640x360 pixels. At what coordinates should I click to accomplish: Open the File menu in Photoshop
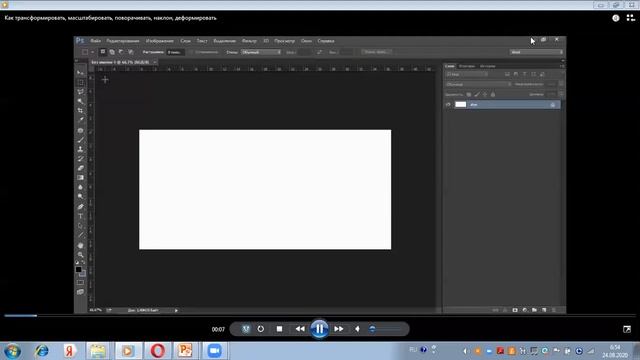96,41
